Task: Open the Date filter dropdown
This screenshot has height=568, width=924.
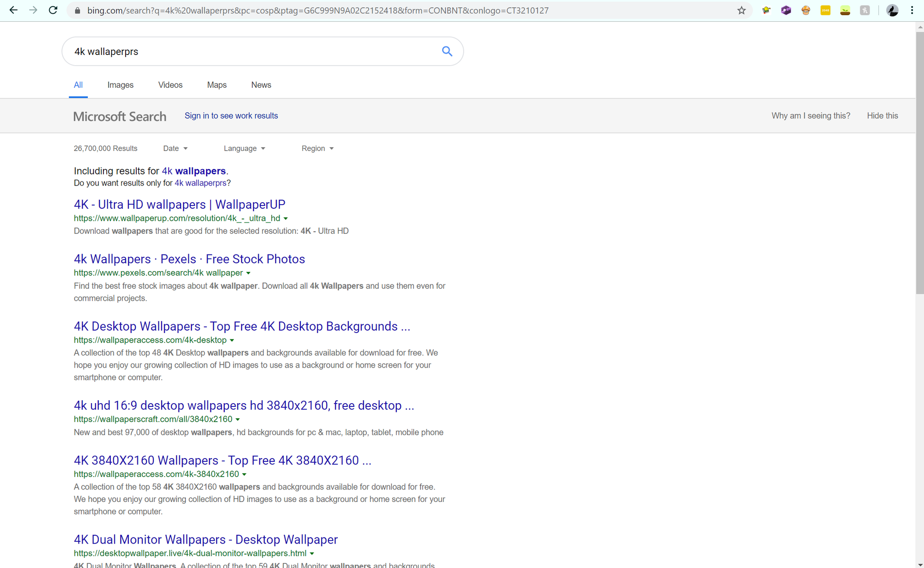Action: (x=175, y=148)
